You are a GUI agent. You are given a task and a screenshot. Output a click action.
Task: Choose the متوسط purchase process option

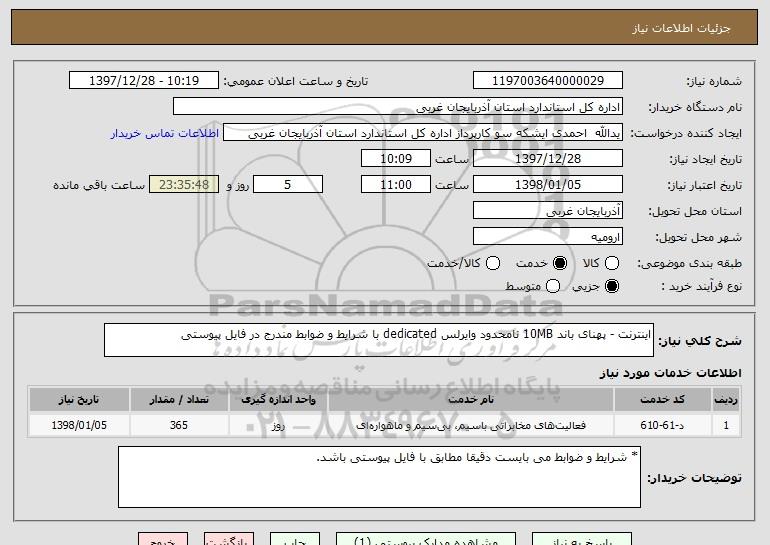point(553,286)
